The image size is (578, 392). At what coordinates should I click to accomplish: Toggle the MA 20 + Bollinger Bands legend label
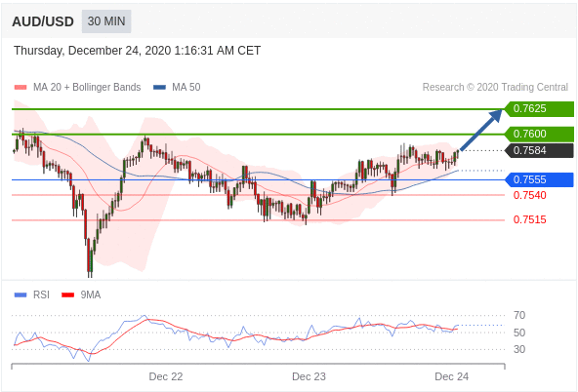pyautogui.click(x=87, y=87)
